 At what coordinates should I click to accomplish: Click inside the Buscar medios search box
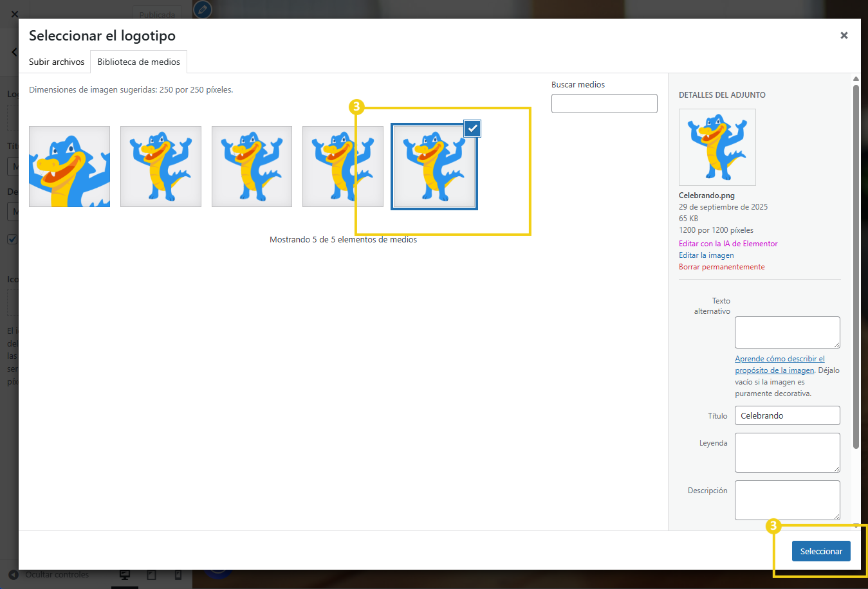(604, 103)
